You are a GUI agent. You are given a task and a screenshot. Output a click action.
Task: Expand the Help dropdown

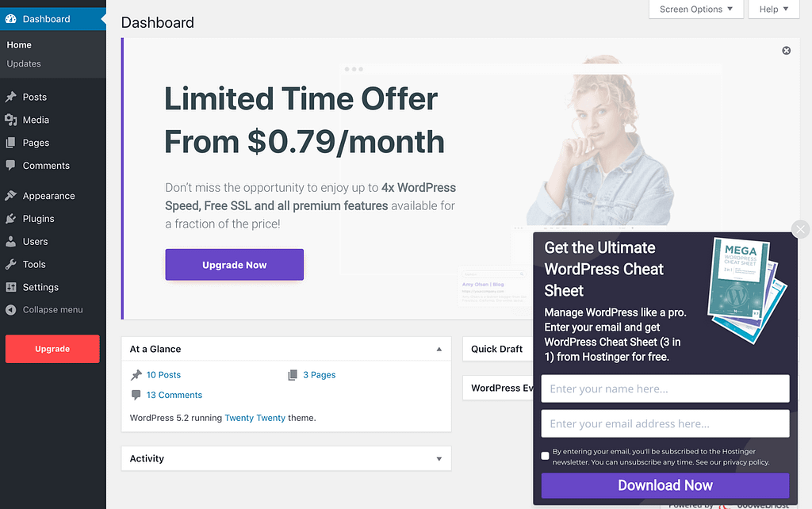(x=773, y=9)
